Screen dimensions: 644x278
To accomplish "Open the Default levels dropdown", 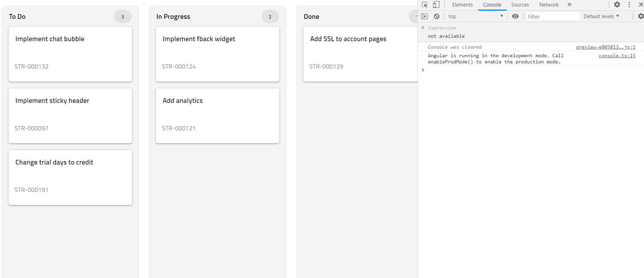I will pyautogui.click(x=602, y=16).
